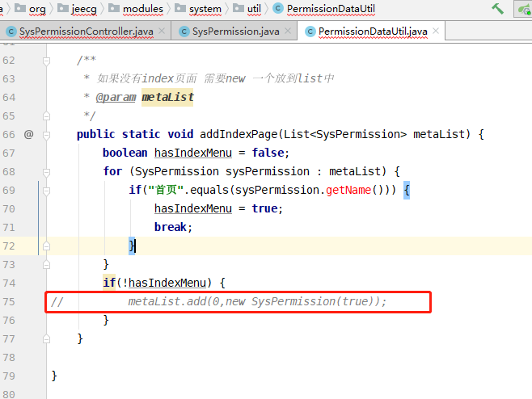The image size is (532, 399).
Task: Click the class icon before PermissionDataUtil breadcrumb
Action: coord(278,8)
